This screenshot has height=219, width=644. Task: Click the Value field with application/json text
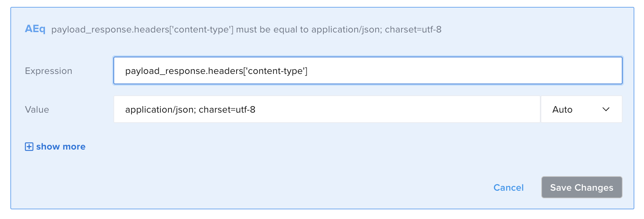326,109
